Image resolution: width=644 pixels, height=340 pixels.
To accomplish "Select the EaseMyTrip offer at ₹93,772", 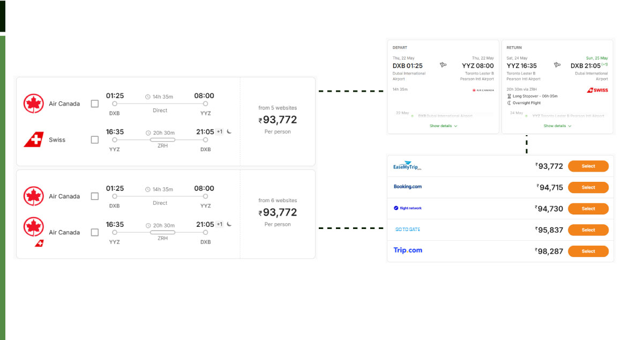I will point(588,166).
